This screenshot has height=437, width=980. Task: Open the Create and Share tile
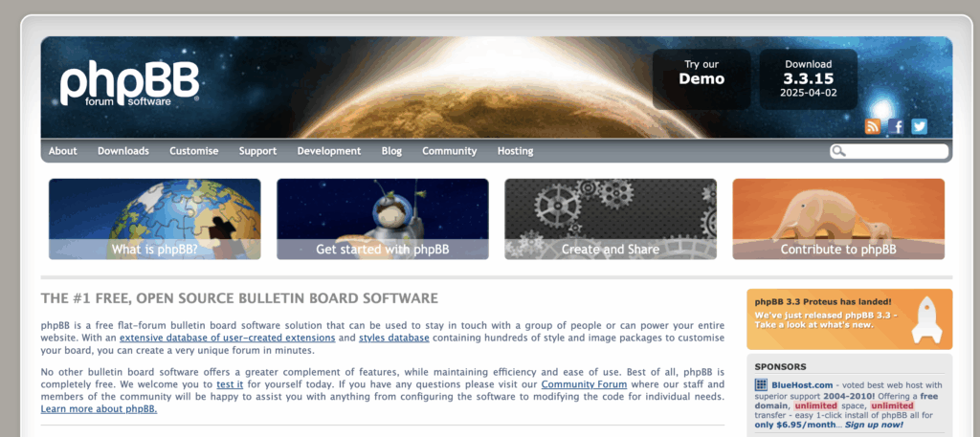[x=611, y=219]
